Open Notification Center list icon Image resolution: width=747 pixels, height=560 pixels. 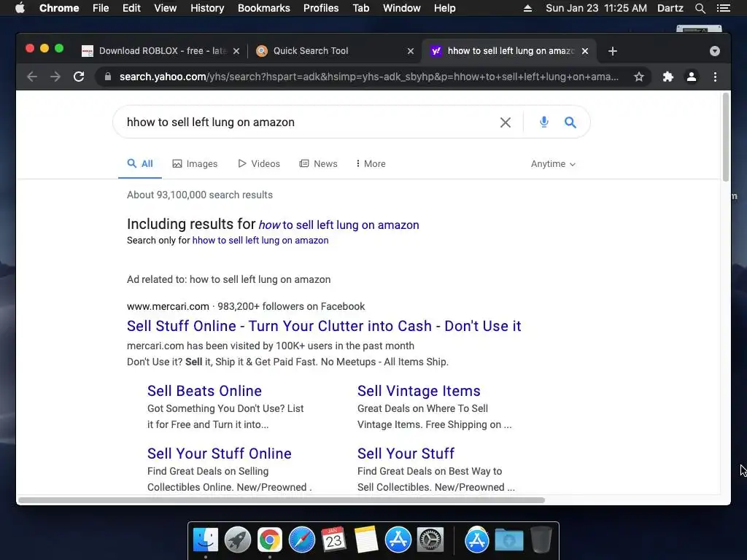pos(724,8)
